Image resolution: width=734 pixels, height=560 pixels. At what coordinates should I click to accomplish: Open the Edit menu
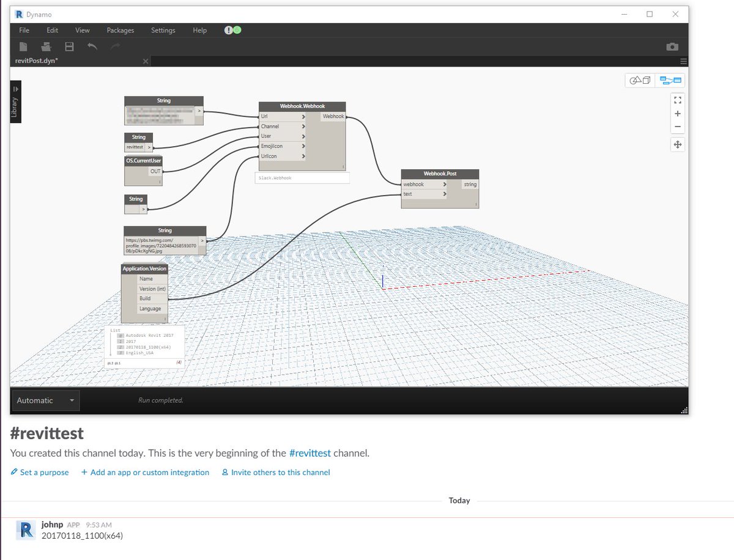point(53,30)
